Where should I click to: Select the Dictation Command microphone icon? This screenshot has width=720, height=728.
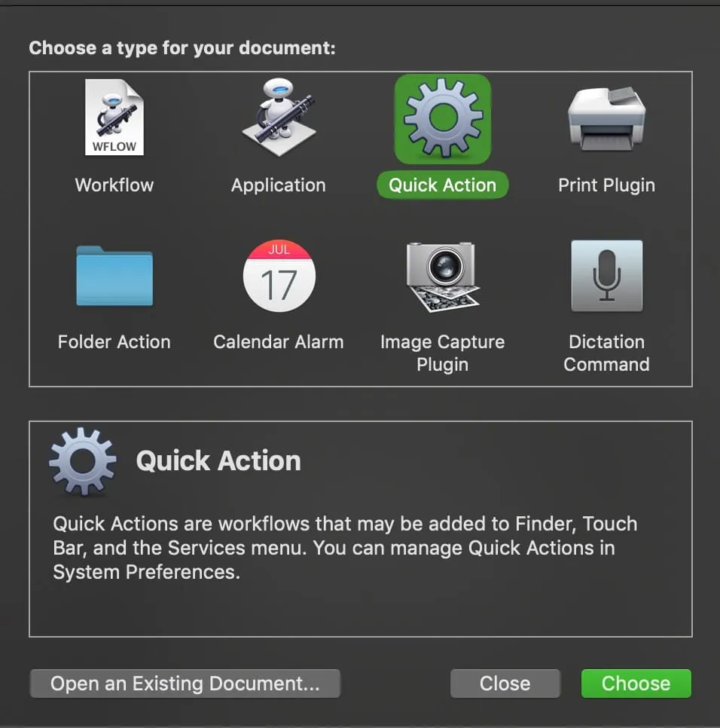(x=606, y=277)
